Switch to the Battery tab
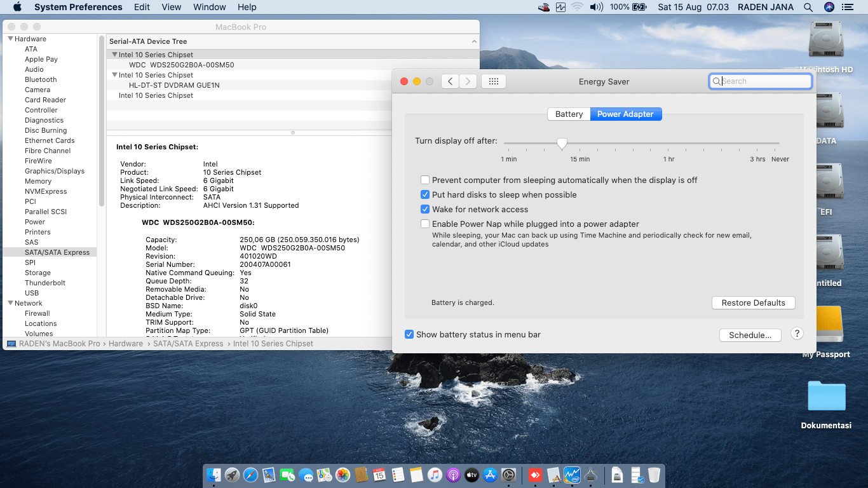Image resolution: width=868 pixels, height=488 pixels. click(569, 114)
